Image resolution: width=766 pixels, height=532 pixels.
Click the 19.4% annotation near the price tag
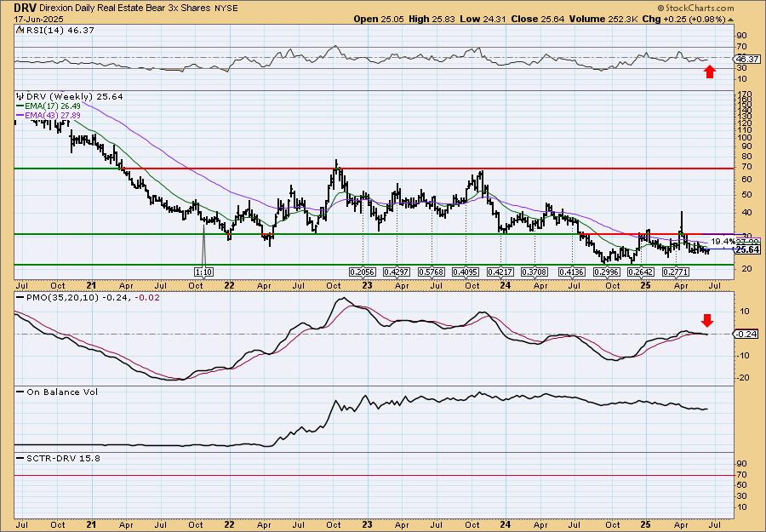click(x=722, y=242)
